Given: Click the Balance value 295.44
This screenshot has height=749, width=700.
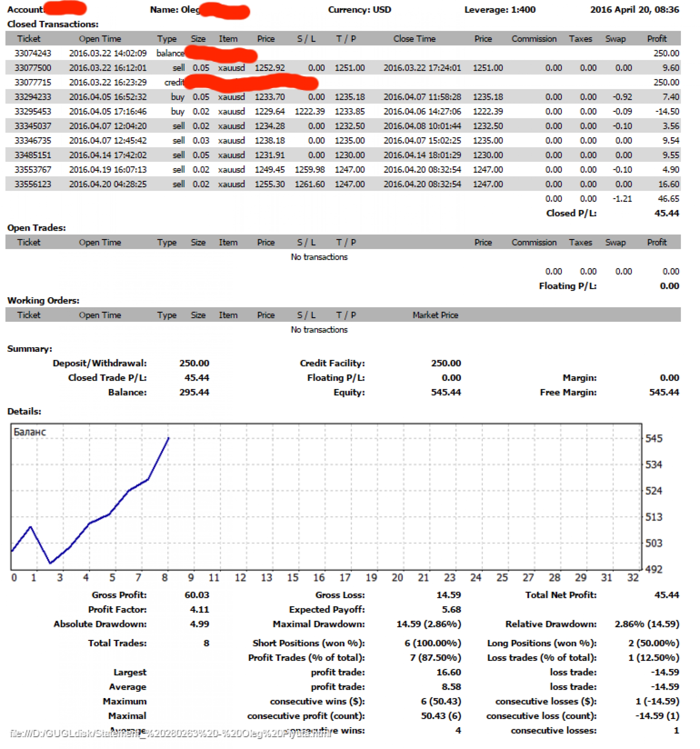Looking at the screenshot, I should (194, 392).
